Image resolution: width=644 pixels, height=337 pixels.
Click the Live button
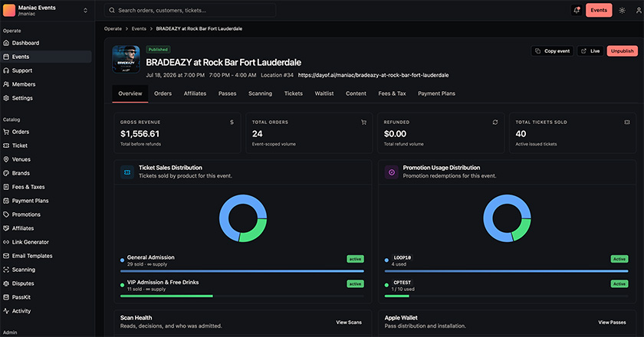[590, 51]
